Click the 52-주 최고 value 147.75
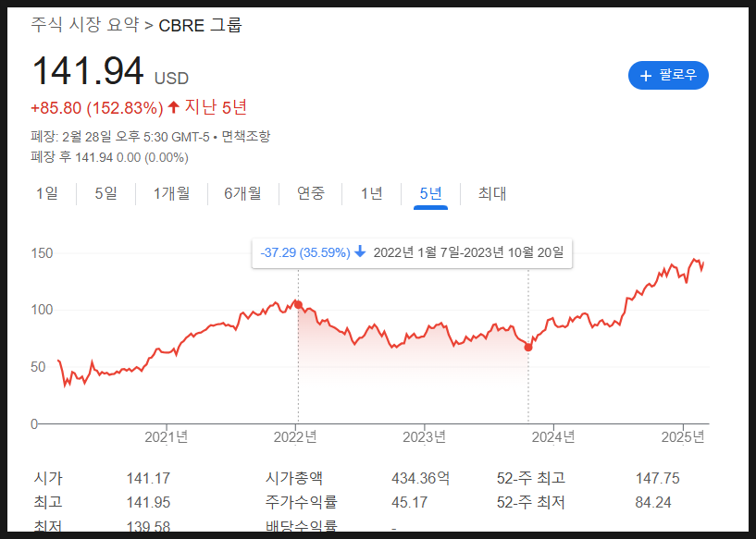 [658, 478]
